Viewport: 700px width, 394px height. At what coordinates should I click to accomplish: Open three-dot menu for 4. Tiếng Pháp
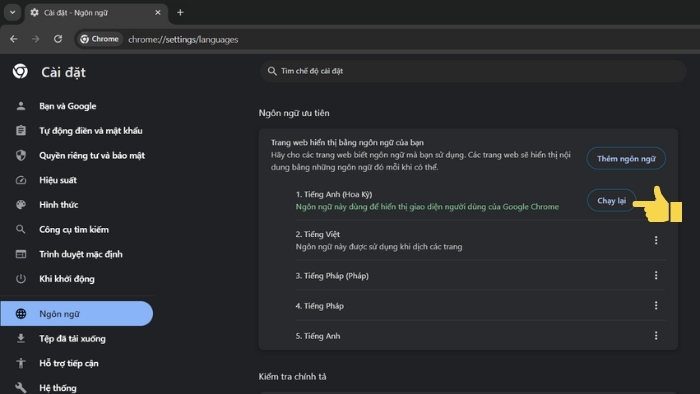click(656, 306)
